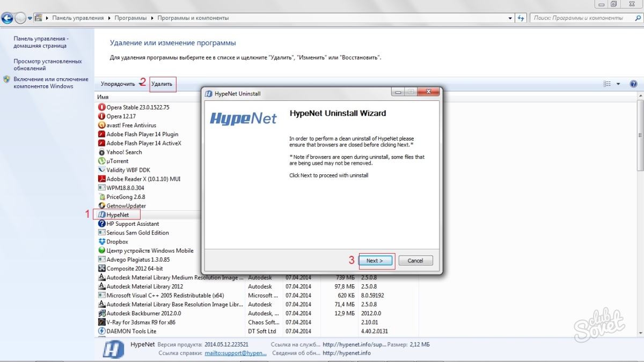644x362 pixels.
Task: Select the Opera 12.17 icon
Action: pyautogui.click(x=102, y=116)
